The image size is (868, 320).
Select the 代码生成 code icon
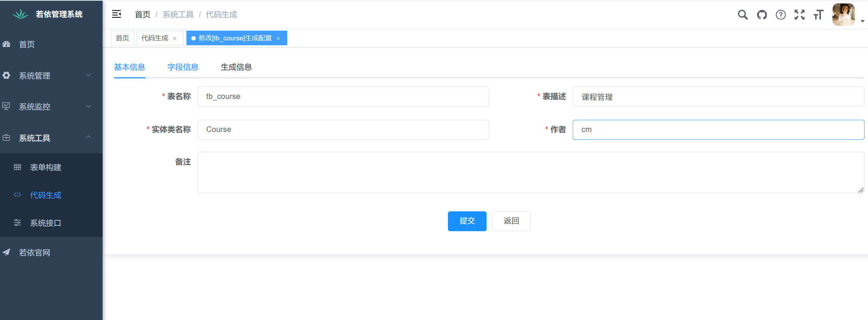tap(17, 195)
